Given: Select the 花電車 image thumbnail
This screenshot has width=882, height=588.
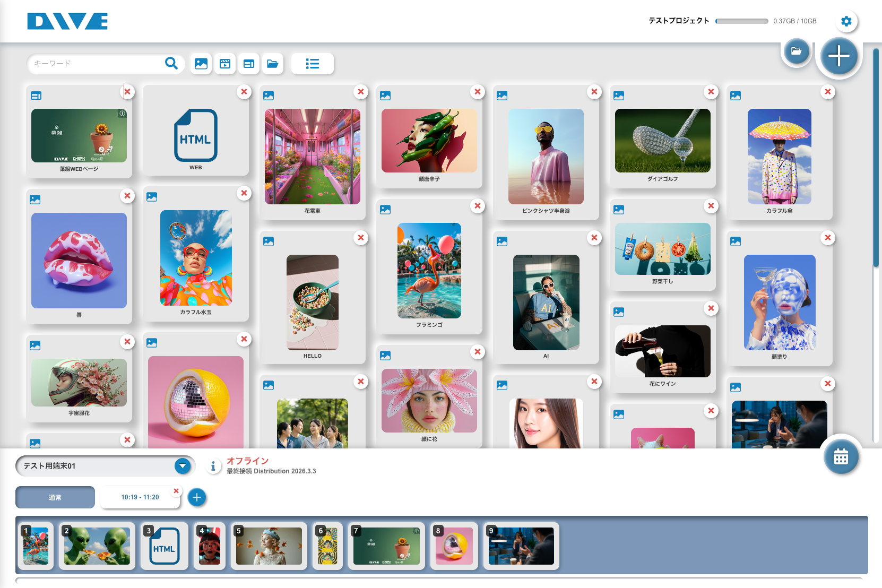Looking at the screenshot, I should click(x=313, y=157).
